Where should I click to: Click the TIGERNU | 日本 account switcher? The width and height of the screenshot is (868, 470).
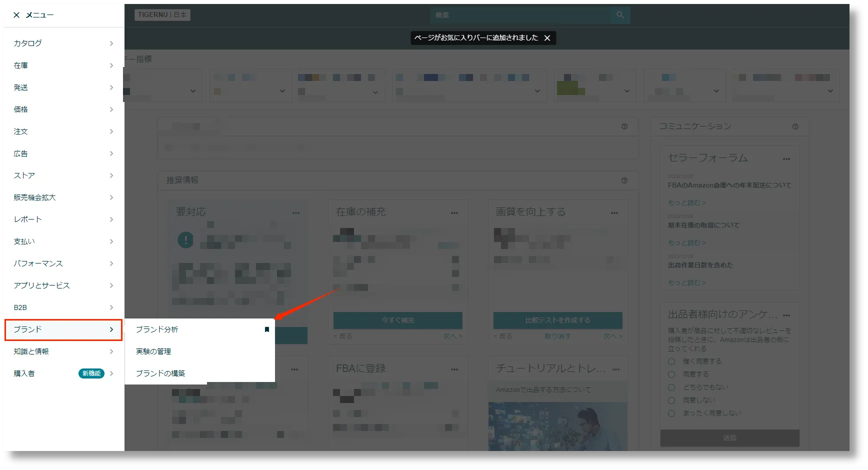(162, 15)
